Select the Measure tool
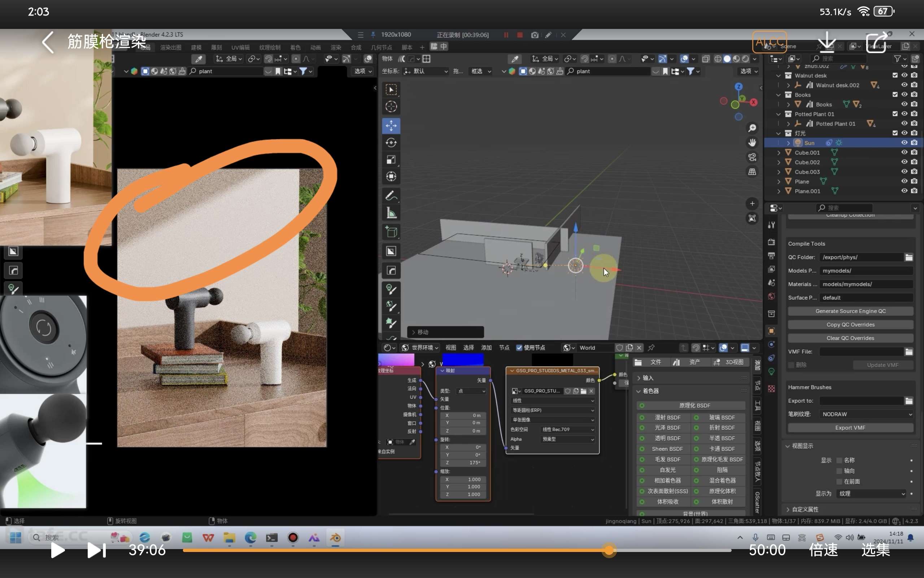 point(391,213)
